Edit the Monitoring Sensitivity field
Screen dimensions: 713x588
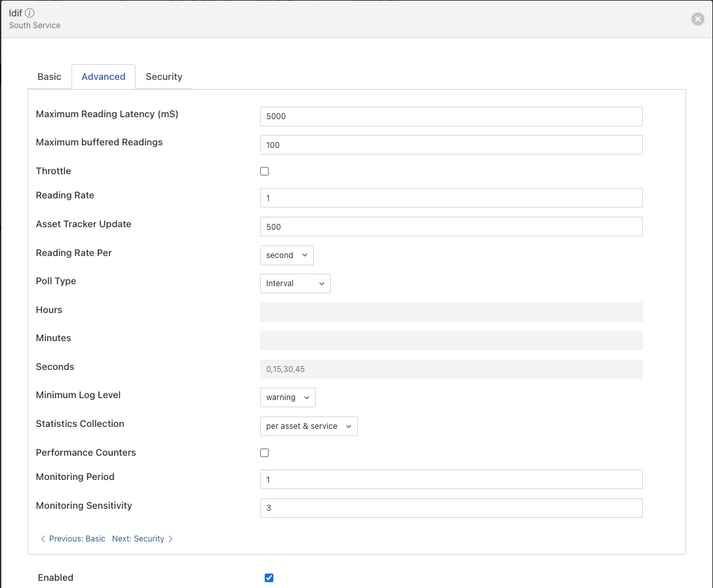pos(451,508)
